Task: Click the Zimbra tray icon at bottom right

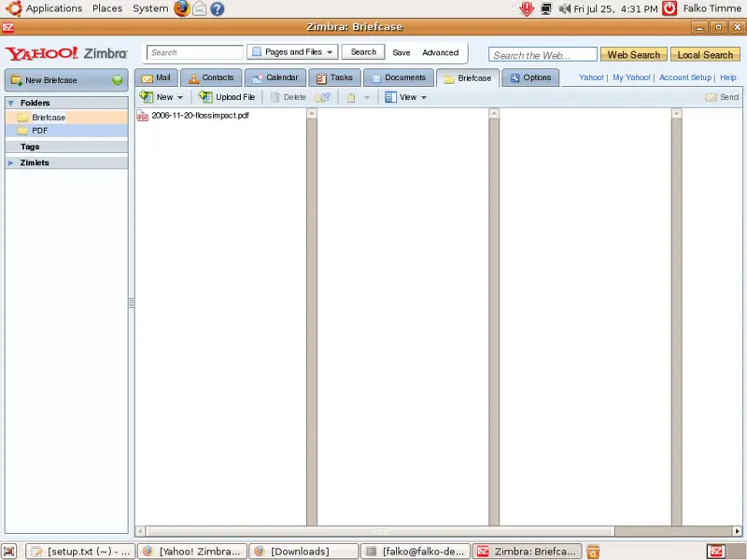Action: pyautogui.click(x=715, y=552)
